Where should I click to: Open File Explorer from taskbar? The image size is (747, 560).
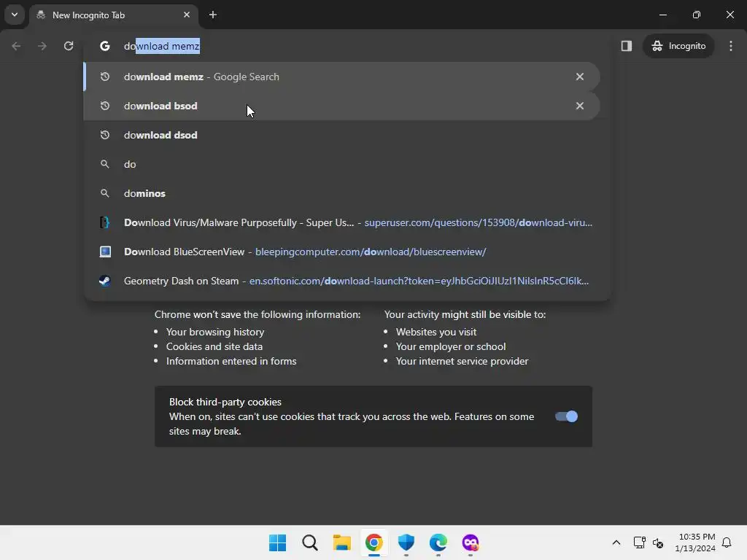(x=341, y=542)
